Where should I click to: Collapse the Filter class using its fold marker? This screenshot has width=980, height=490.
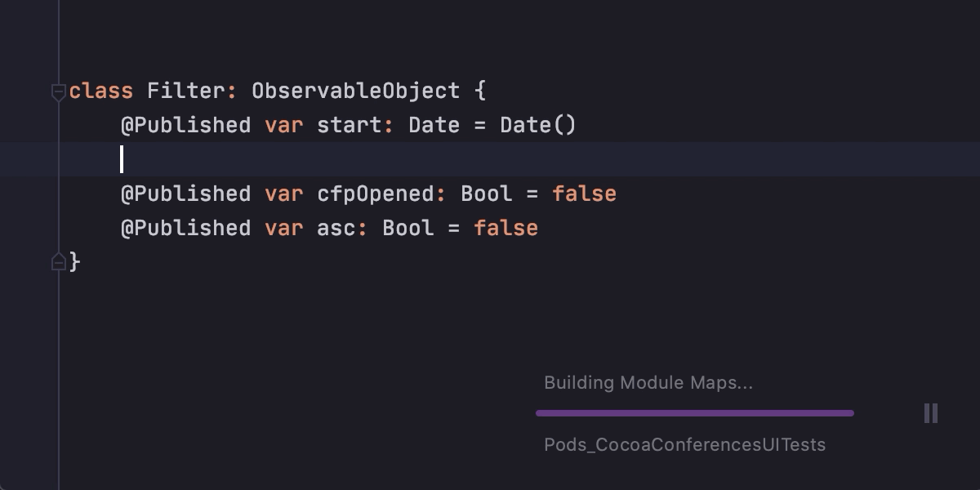point(58,91)
